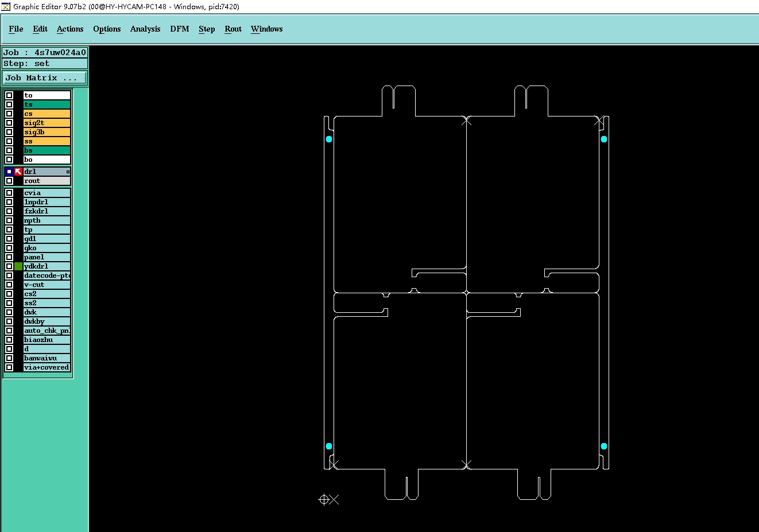Select the cs2 layer name

47,294
